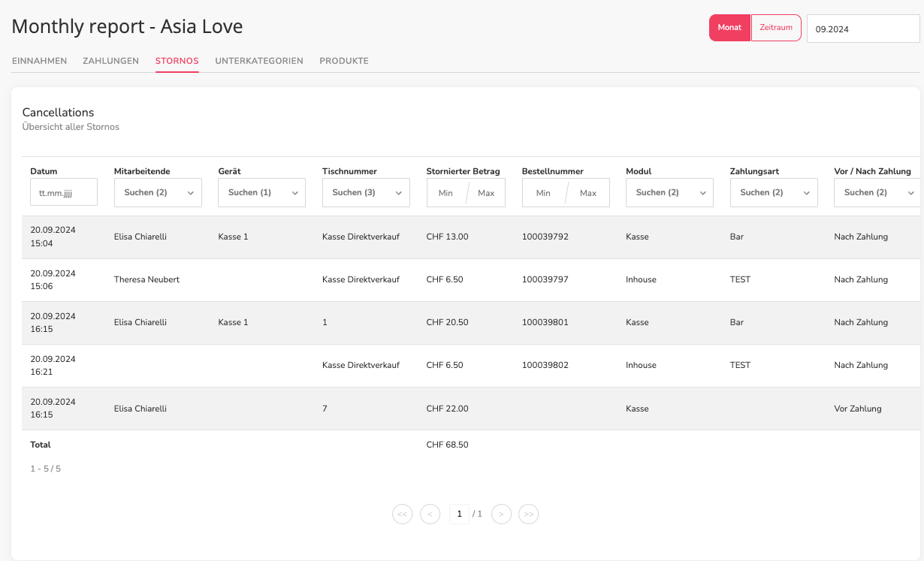Expand the Tischnummer filter dropdown
924x561 pixels.
point(366,192)
